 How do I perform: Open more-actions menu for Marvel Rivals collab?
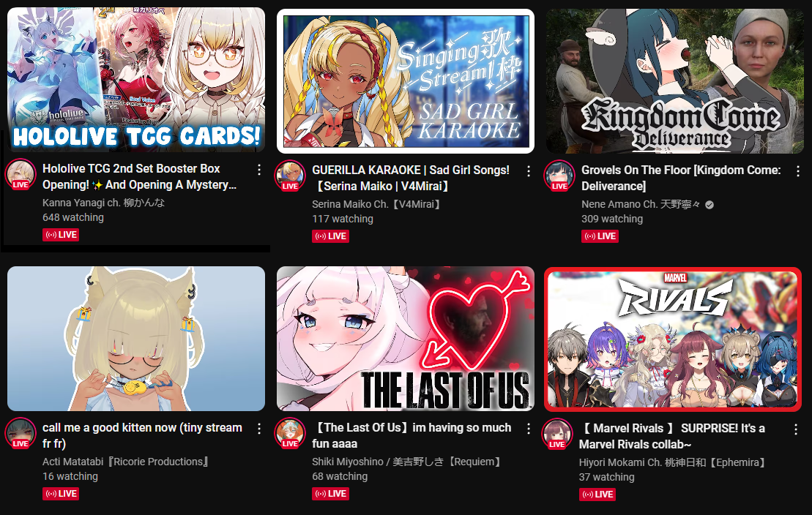click(796, 429)
